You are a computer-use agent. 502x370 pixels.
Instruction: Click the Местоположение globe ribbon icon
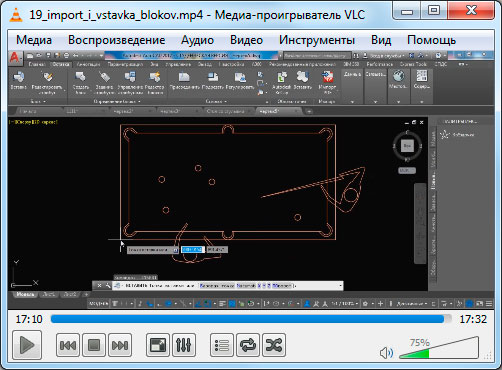[x=398, y=80]
